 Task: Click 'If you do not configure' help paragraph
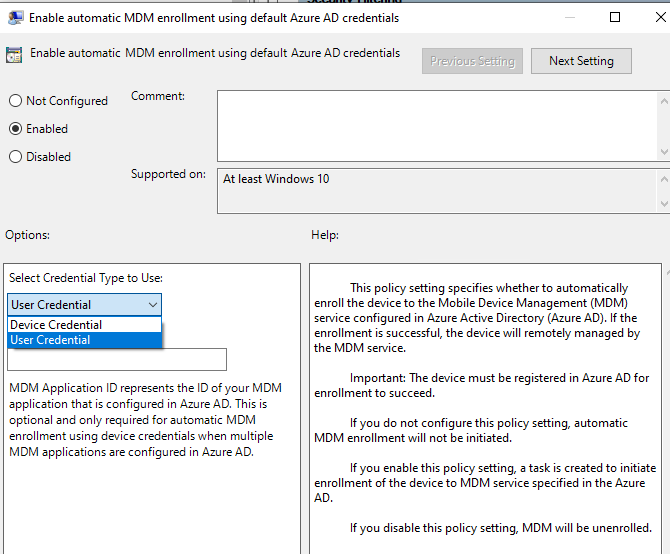pyautogui.click(x=471, y=431)
